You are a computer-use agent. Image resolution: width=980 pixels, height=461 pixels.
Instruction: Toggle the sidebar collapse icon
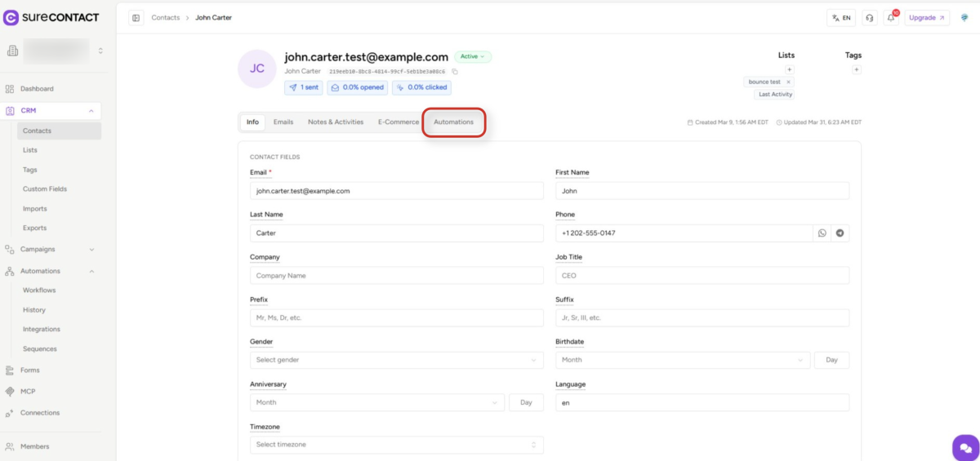coord(136,17)
